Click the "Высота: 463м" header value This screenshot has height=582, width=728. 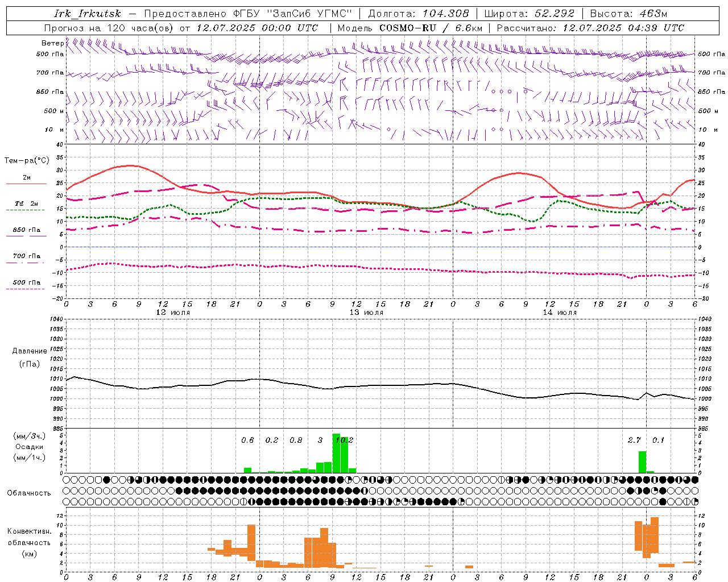pyautogui.click(x=628, y=14)
